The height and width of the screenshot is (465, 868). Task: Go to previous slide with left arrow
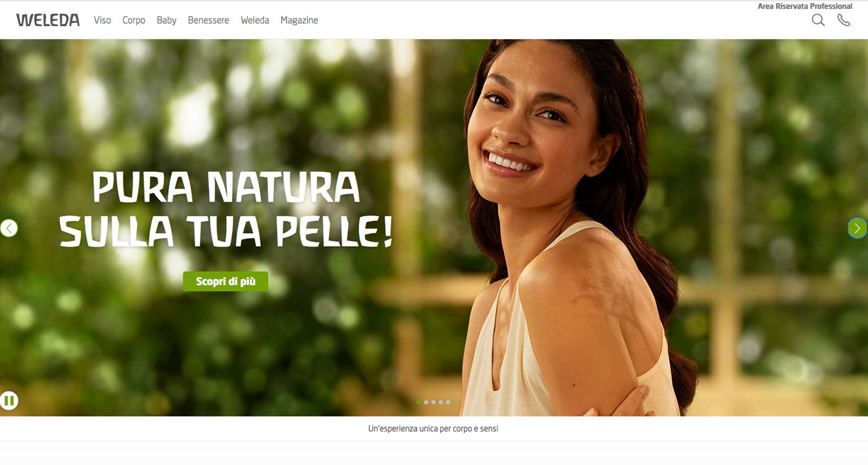tap(9, 228)
